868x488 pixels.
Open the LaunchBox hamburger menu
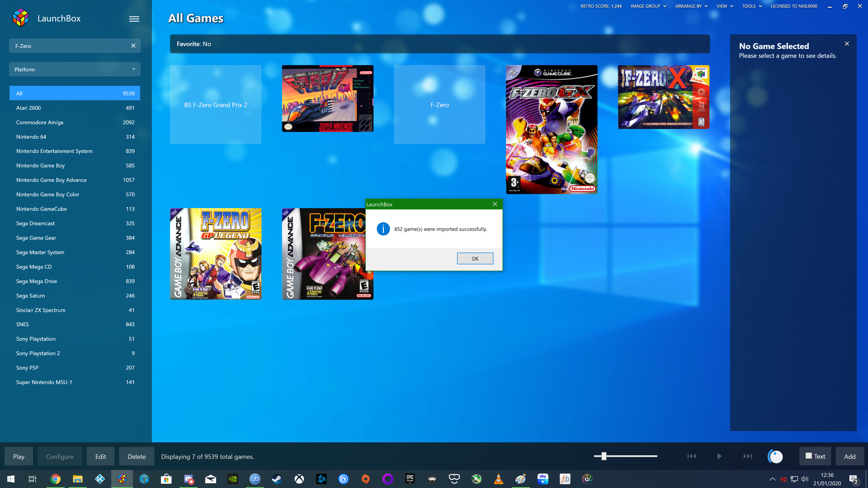pos(134,19)
